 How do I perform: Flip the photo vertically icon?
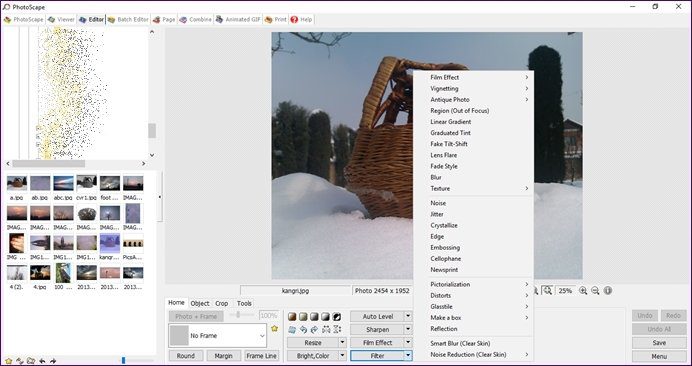point(337,329)
